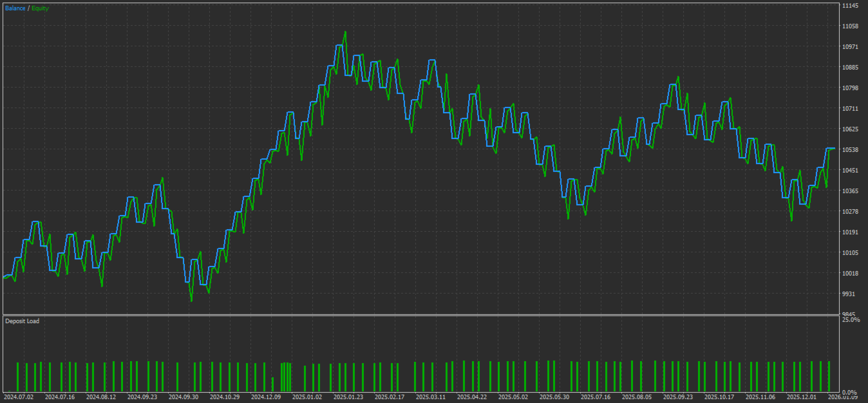Screen dimensions: 868x403
Task: Click the 2025.09.23 date label
Action: click(x=678, y=397)
